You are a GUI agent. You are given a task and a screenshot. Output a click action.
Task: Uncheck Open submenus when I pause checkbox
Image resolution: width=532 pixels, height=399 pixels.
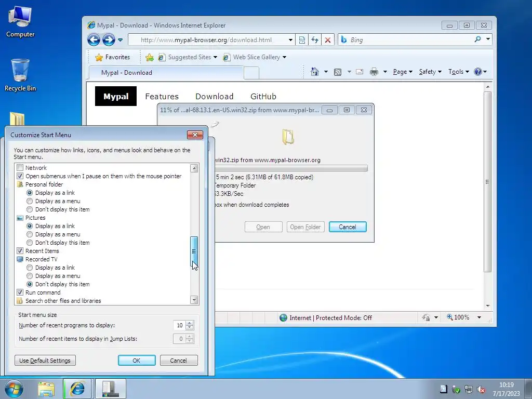tap(20, 176)
